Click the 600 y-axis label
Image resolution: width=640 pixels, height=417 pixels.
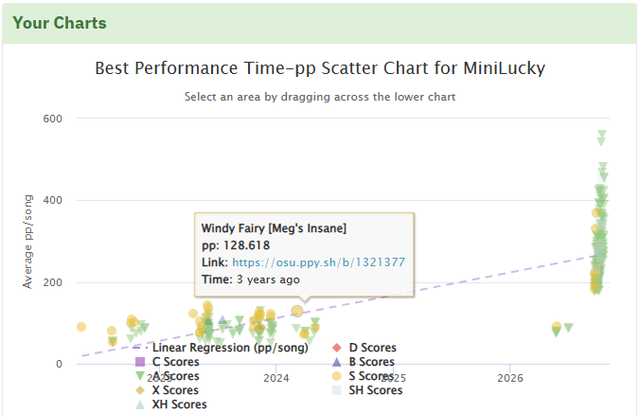point(53,119)
